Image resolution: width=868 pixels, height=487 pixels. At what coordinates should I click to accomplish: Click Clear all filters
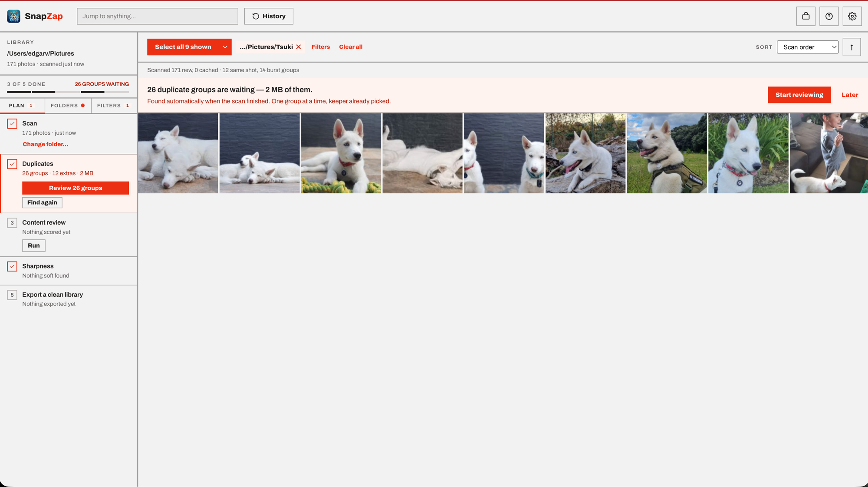coord(351,47)
